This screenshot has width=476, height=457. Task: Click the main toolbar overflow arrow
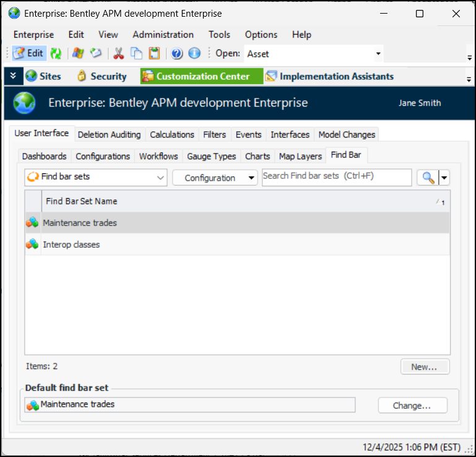point(469,57)
